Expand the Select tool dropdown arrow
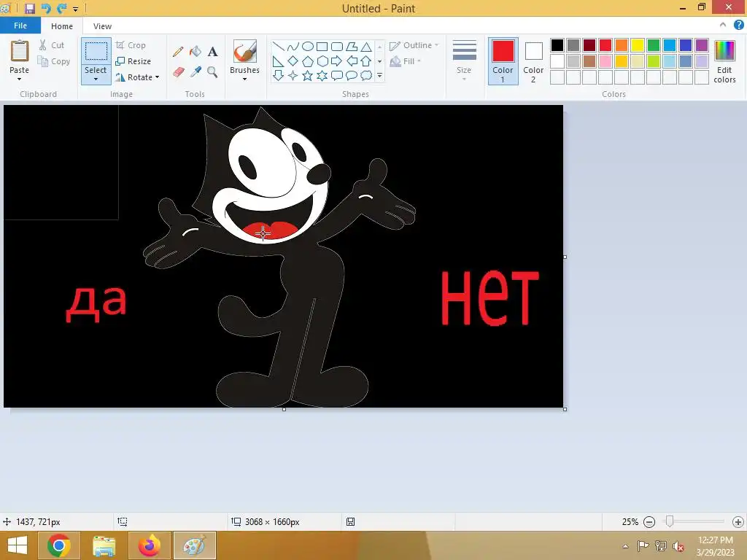Screen dimensions: 747x560 click(x=96, y=79)
